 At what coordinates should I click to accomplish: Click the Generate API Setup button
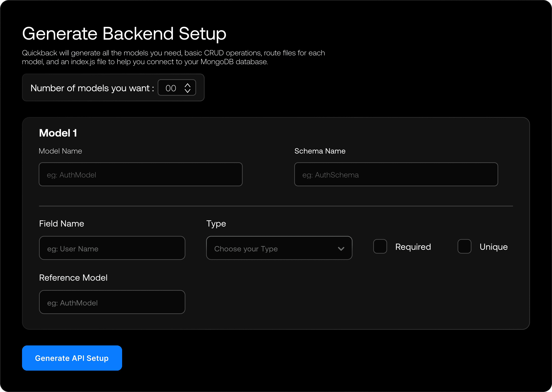tap(72, 358)
